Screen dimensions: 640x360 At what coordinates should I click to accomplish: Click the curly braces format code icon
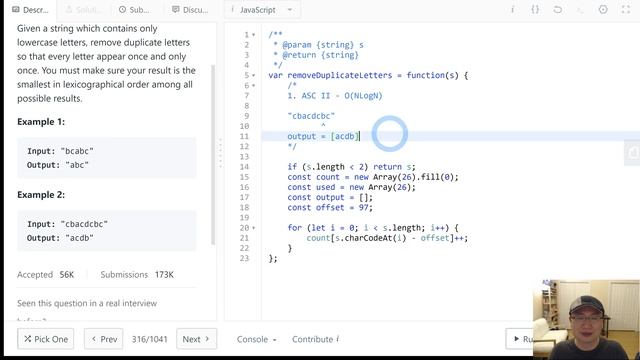(x=535, y=9)
